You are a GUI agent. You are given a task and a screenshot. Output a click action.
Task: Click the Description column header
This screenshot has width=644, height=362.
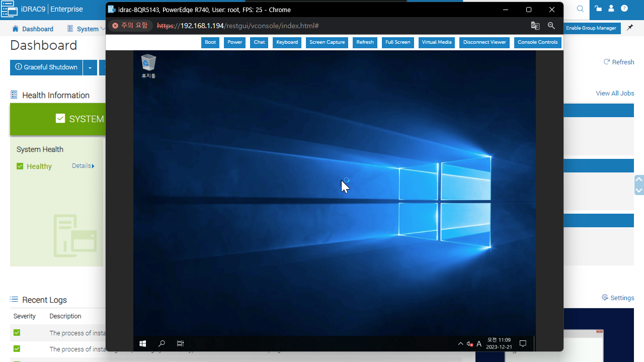pyautogui.click(x=65, y=316)
